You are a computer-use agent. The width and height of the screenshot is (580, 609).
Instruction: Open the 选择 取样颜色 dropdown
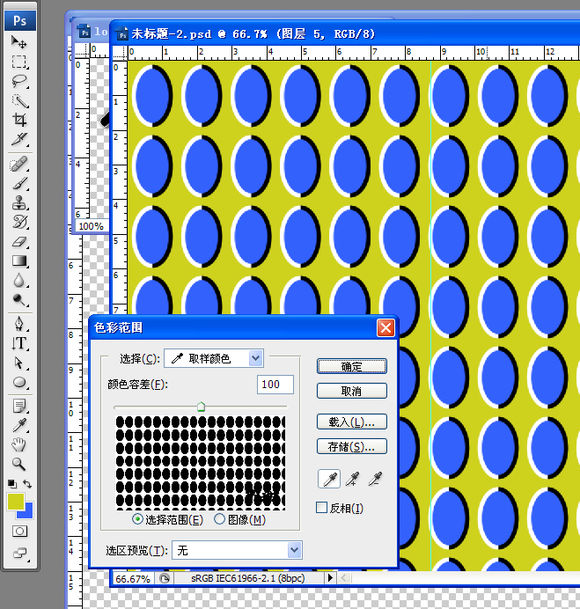(x=214, y=358)
